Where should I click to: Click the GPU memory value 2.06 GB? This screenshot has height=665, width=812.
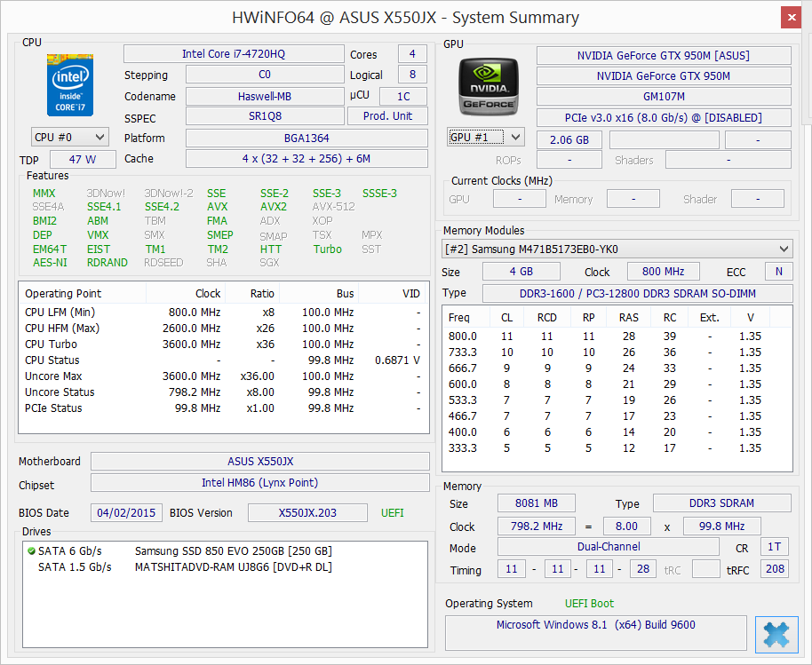pyautogui.click(x=569, y=139)
